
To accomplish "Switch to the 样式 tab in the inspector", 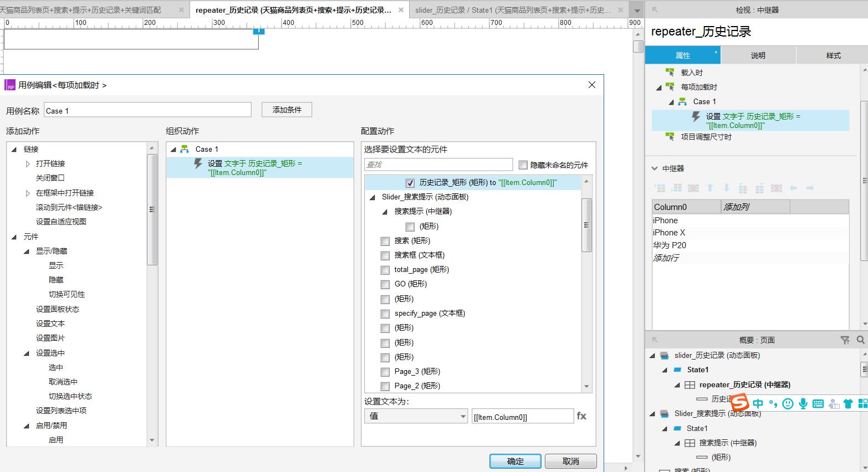I will point(833,55).
